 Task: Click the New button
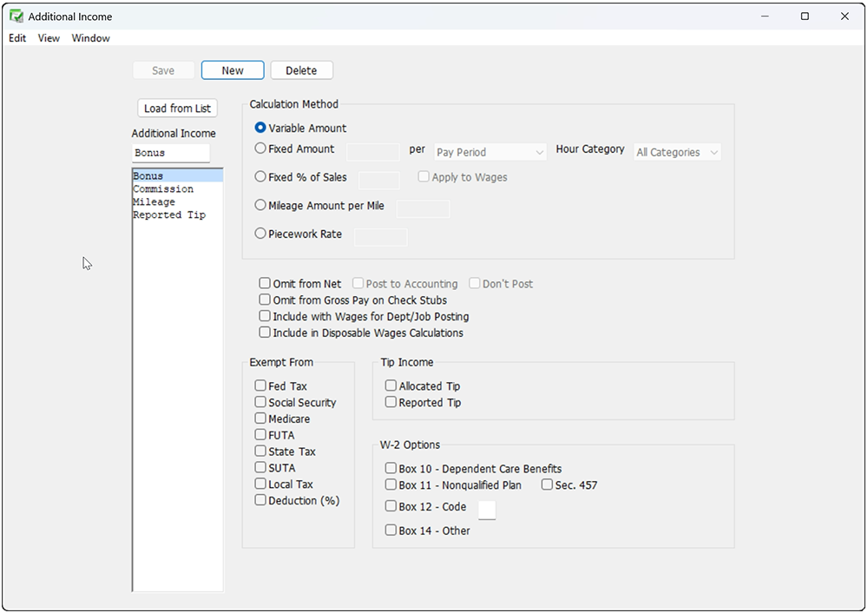pos(233,70)
